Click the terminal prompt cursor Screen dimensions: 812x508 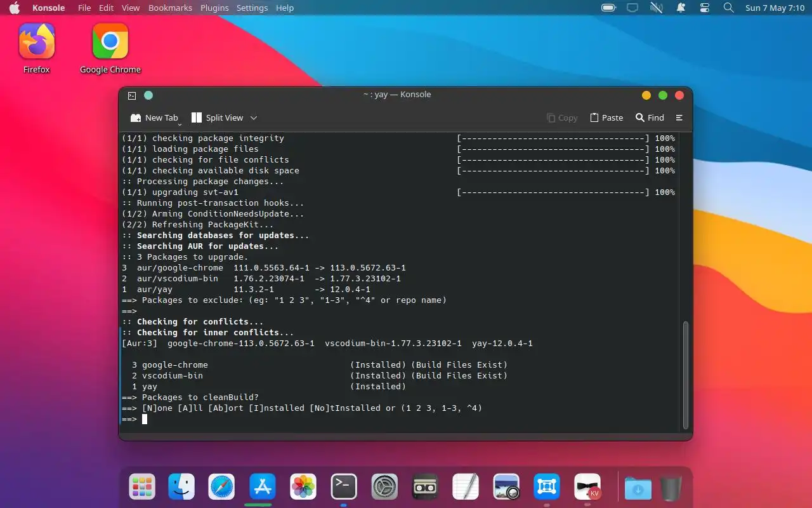[x=145, y=419]
